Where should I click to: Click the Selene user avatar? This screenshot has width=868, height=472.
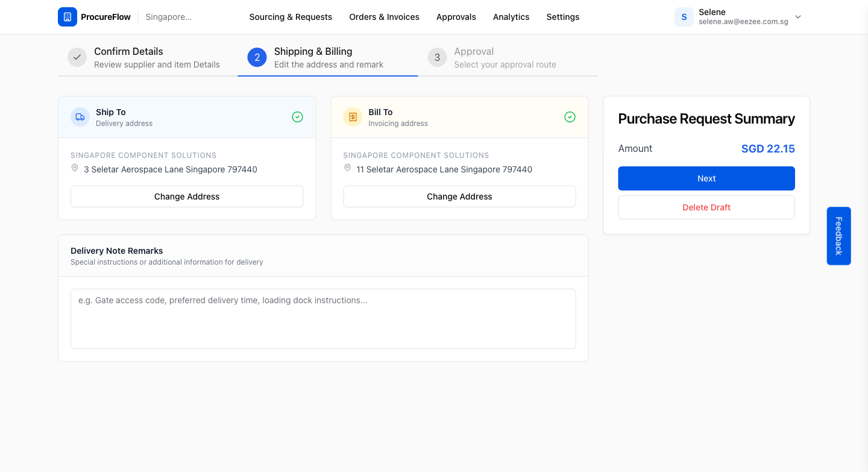coord(684,17)
